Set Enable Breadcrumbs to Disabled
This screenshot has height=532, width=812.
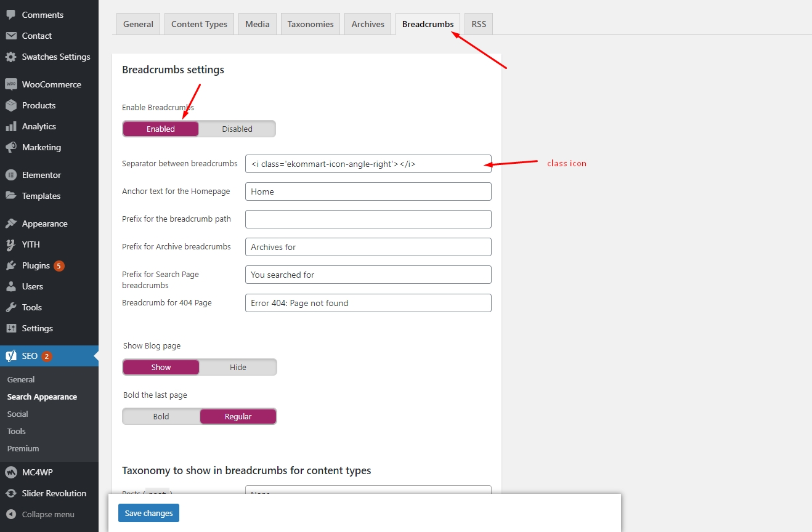[237, 129]
